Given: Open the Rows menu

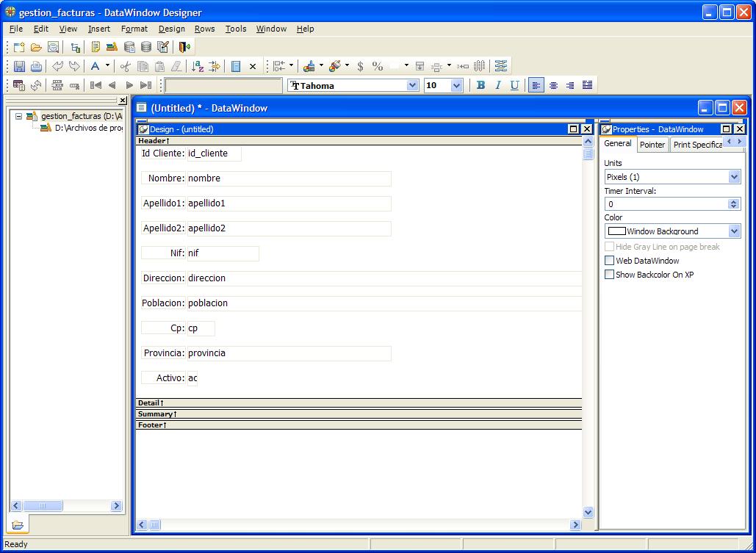Looking at the screenshot, I should click(x=204, y=29).
